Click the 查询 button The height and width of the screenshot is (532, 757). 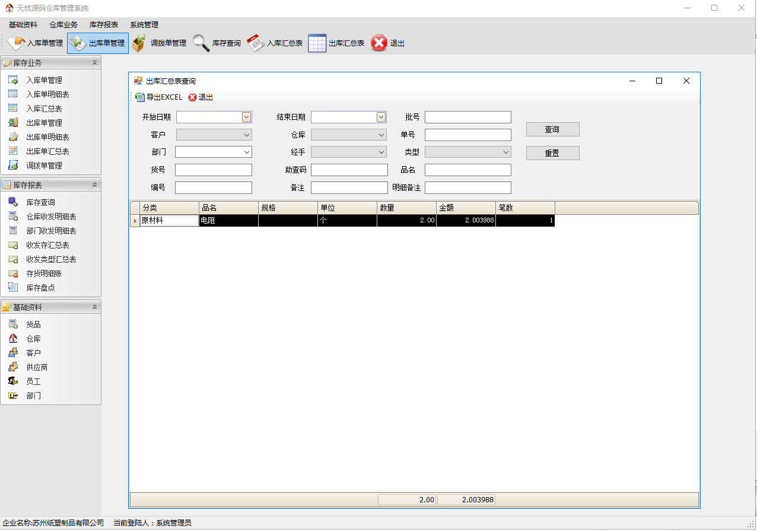[552, 129]
